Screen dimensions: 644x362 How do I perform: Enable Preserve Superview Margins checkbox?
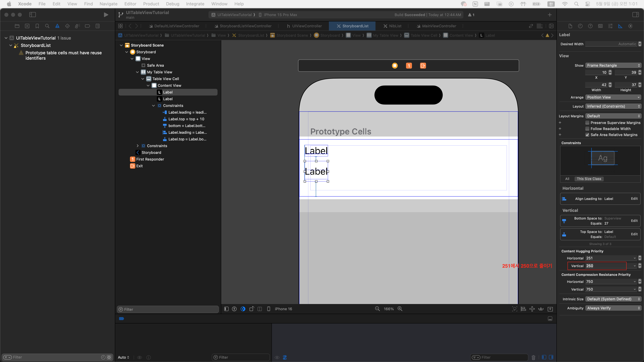click(587, 123)
